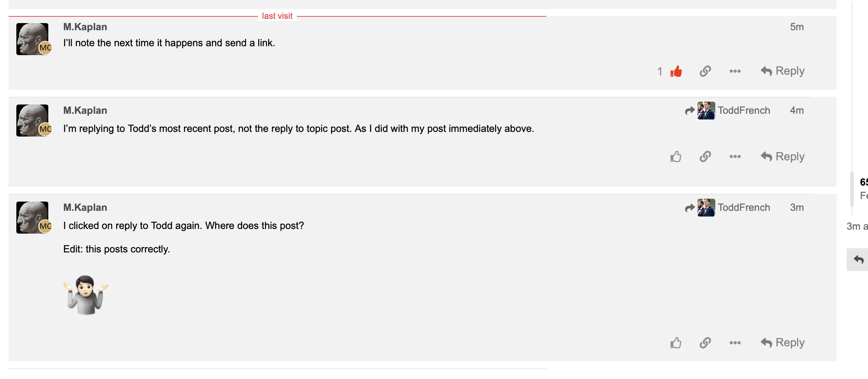Reply to the "Where does this post?" message
Viewport: 868px width, 379px height.
pos(783,343)
